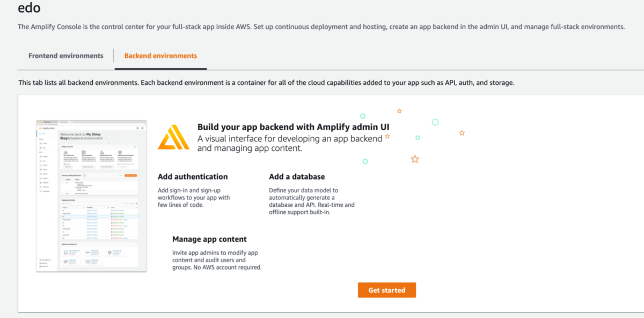Click the orange Amplify logo icon
This screenshot has height=318, width=644.
[x=173, y=138]
